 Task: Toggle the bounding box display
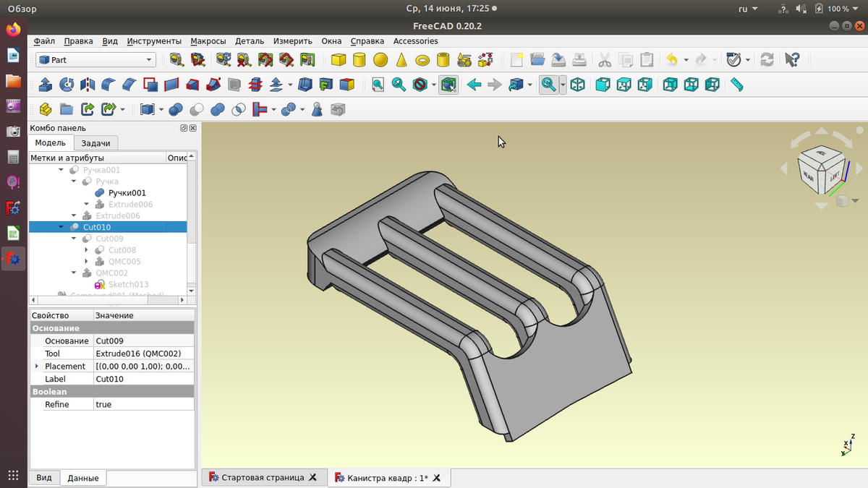(448, 85)
